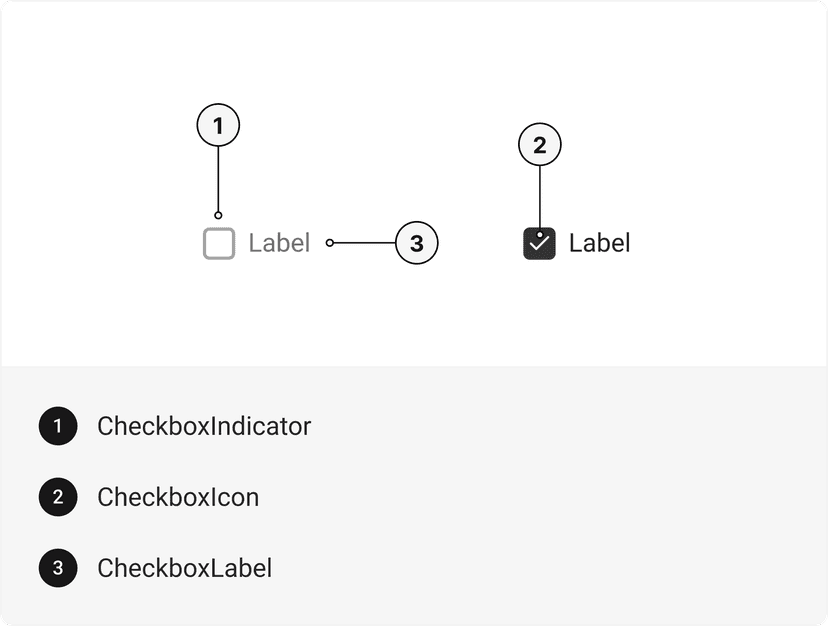Check the empty checkbox next to the left Label
Viewport: 828px width, 626px height.
tap(218, 242)
